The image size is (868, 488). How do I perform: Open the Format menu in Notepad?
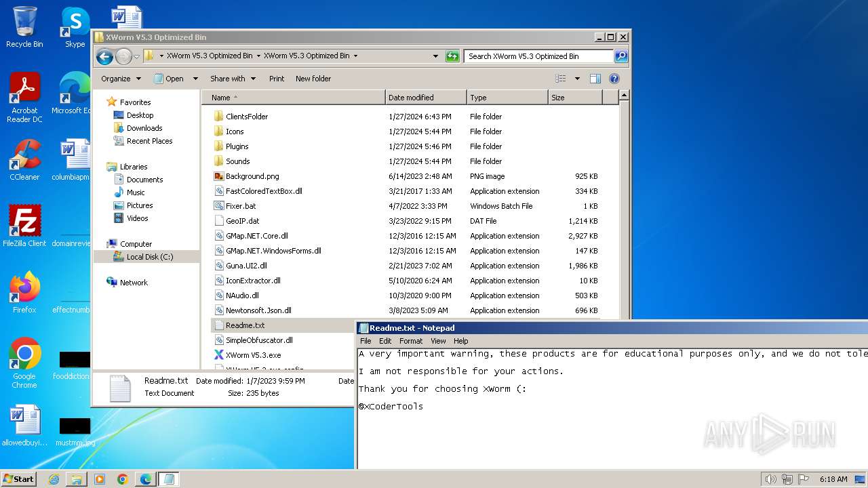pos(410,341)
